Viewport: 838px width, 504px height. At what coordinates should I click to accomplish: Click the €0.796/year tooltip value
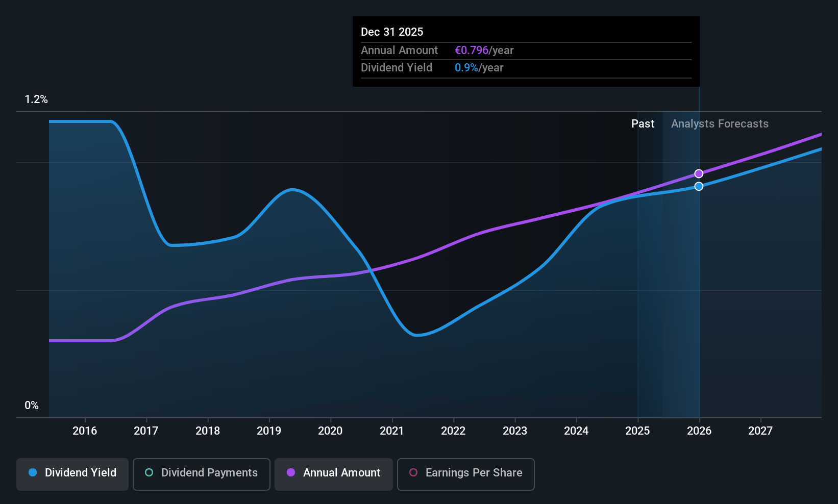point(484,51)
